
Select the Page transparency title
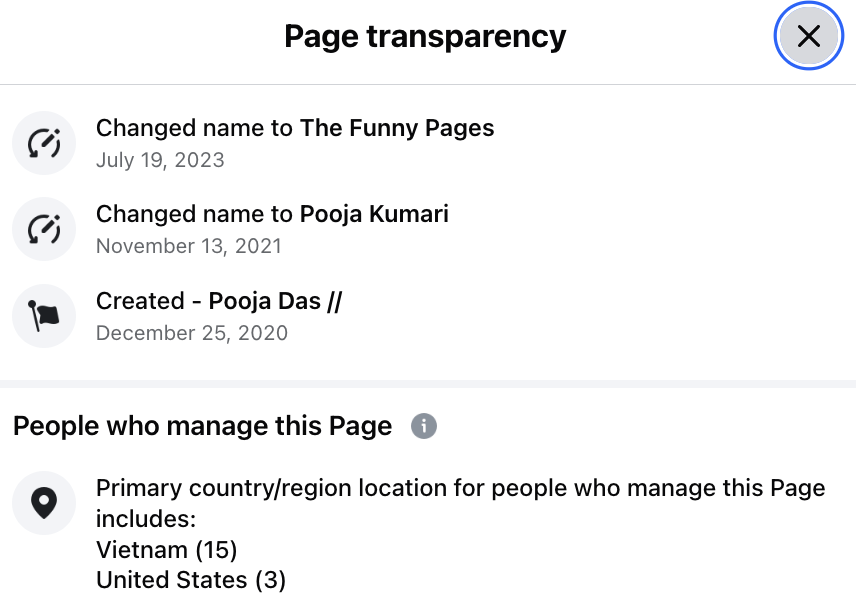click(425, 37)
